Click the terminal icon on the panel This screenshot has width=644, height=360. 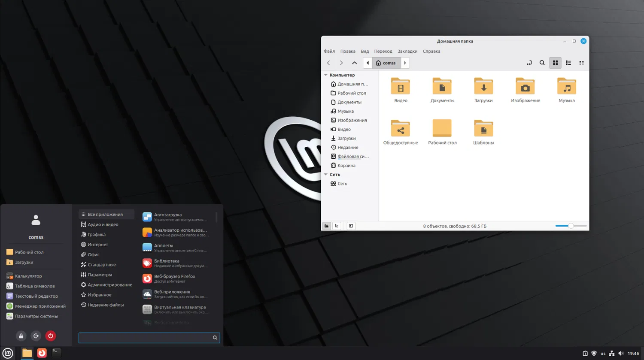click(56, 353)
